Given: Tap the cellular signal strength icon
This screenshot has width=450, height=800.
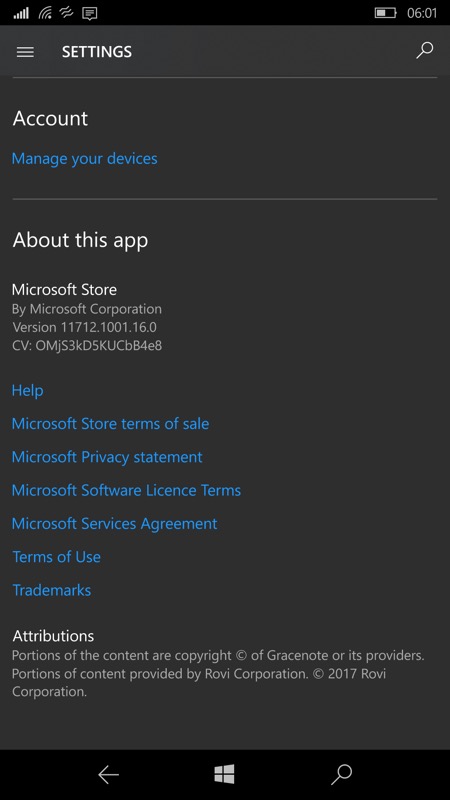Looking at the screenshot, I should [x=21, y=13].
